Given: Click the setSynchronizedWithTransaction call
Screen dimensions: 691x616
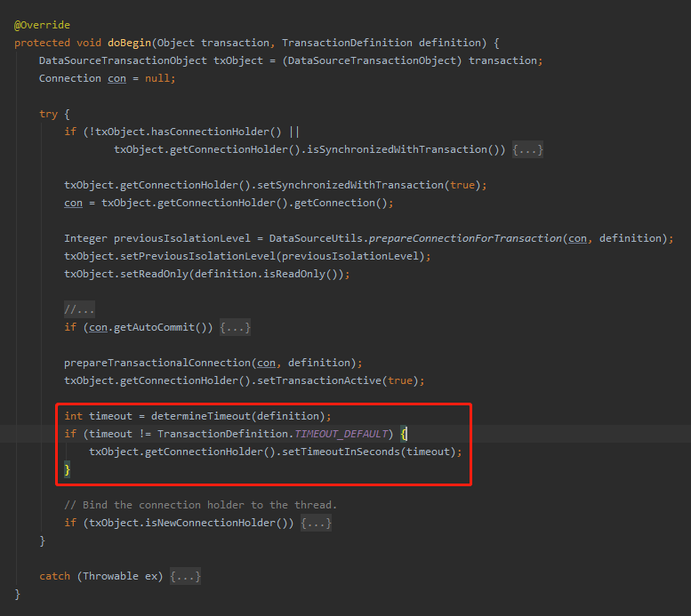Looking at the screenshot, I should [350, 185].
